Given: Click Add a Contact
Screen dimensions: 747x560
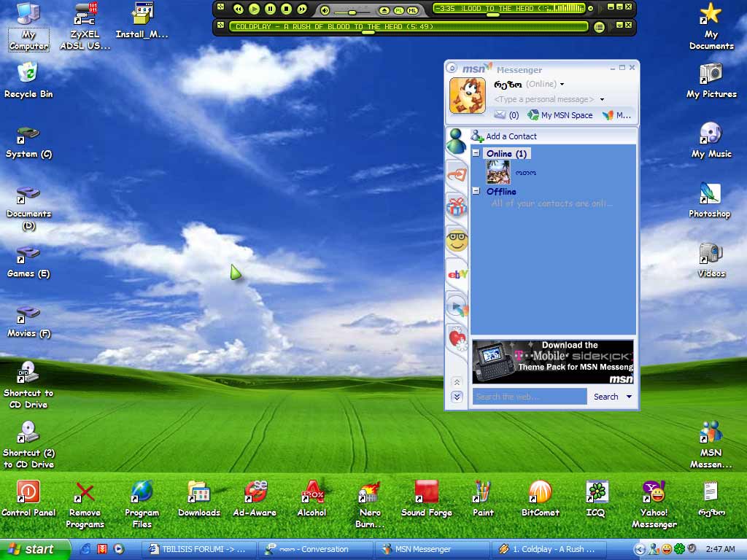Looking at the screenshot, I should 504,136.
